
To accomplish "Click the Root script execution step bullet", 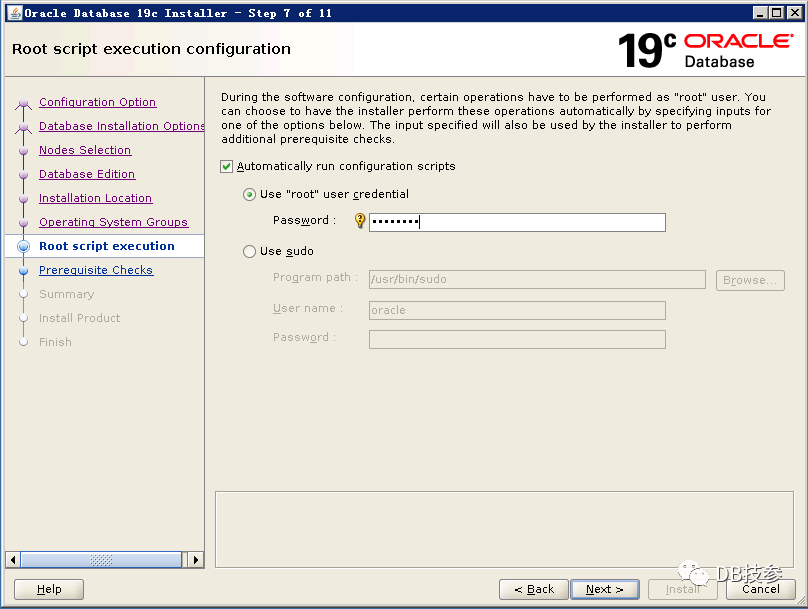I will coord(23,246).
